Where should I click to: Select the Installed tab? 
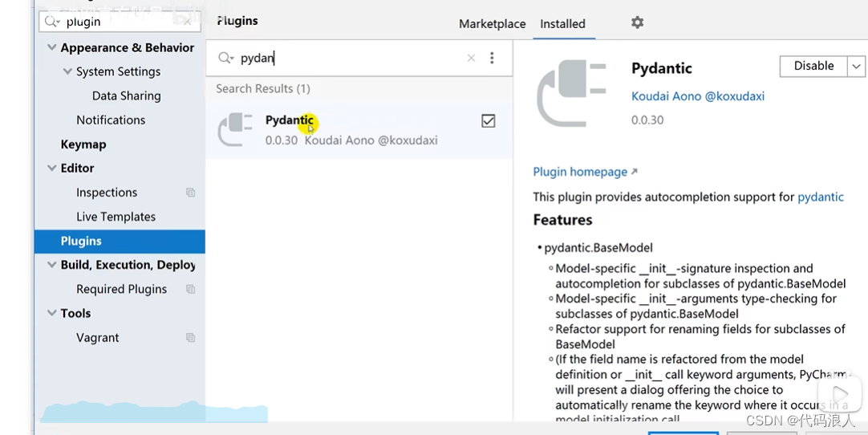click(x=562, y=24)
